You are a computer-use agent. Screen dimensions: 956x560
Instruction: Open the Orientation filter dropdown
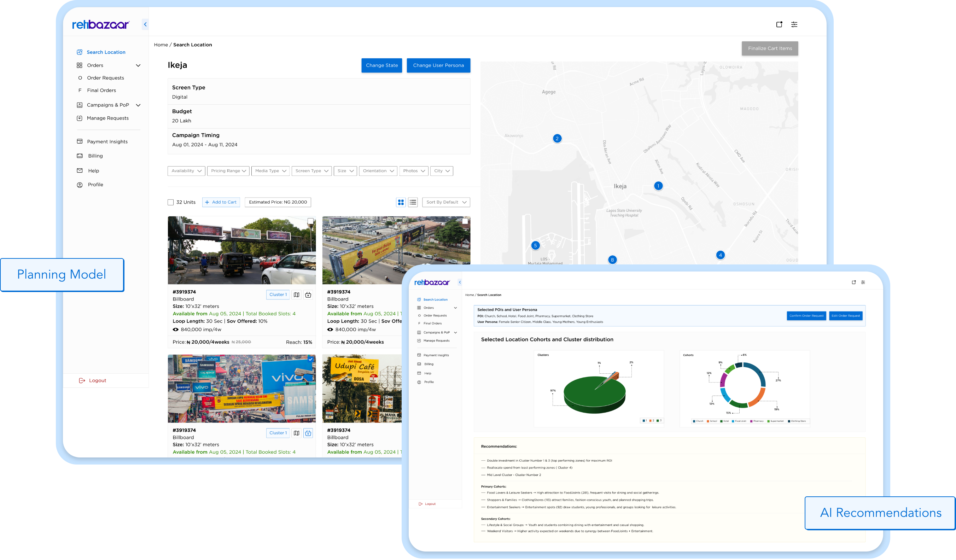pyautogui.click(x=378, y=171)
